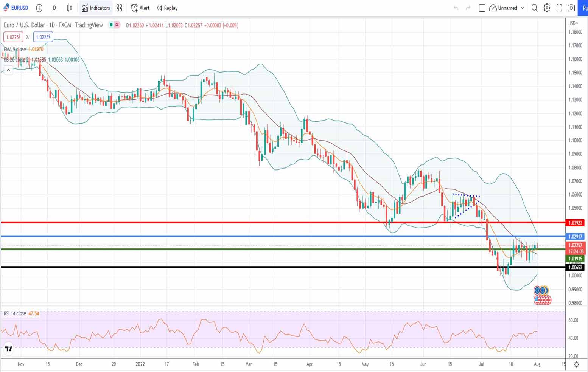Open the USD currency dropdown
Image resolution: width=588 pixels, height=372 pixels.
click(x=573, y=23)
